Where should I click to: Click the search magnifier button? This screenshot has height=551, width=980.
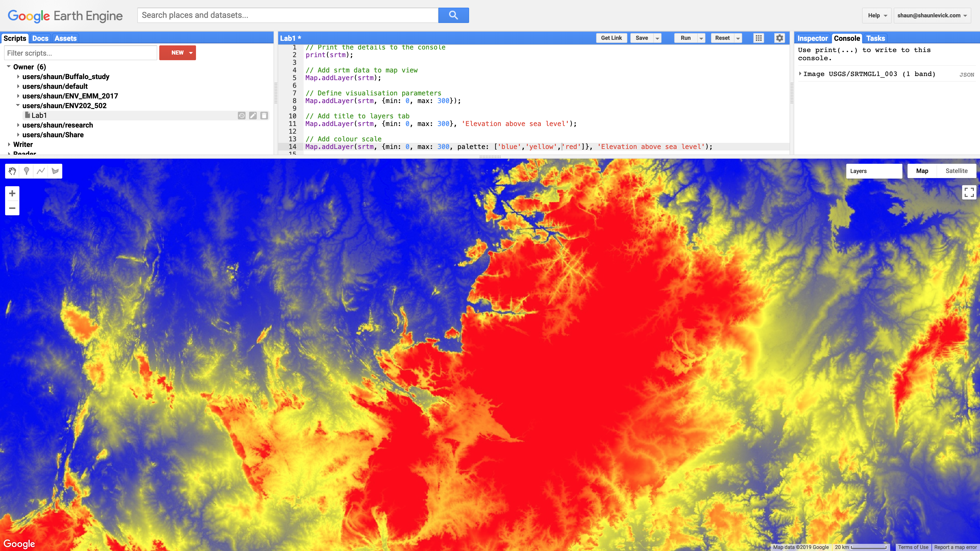coord(454,15)
